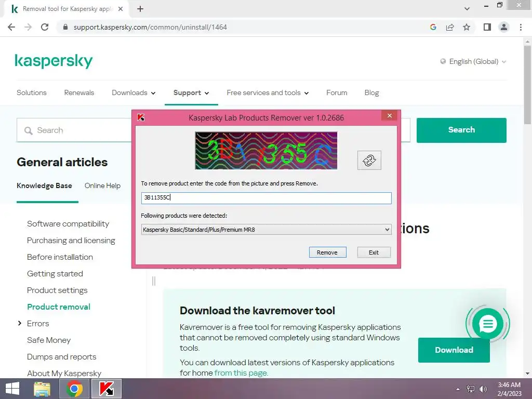Click 'Download the kavremover tool' heading
This screenshot has width=532, height=399.
click(x=257, y=311)
